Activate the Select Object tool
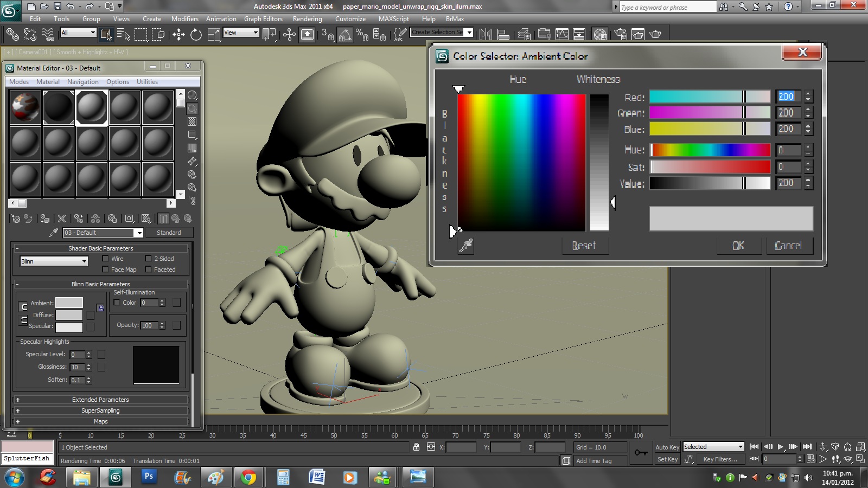This screenshot has width=868, height=488. (106, 35)
